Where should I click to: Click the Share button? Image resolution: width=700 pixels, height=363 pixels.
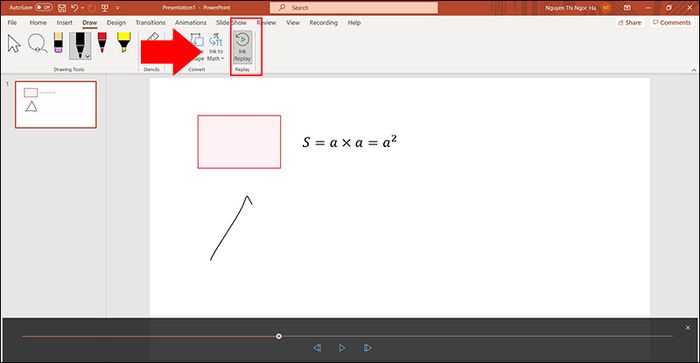tap(629, 22)
